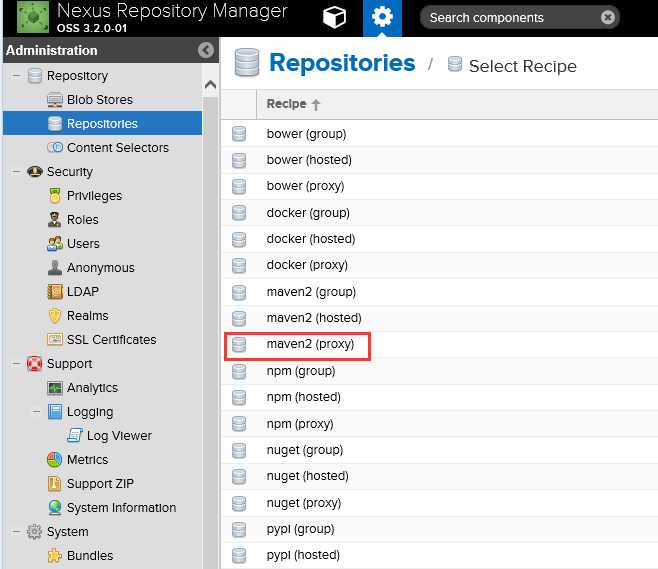Collapse the Administration side panel

click(x=206, y=50)
